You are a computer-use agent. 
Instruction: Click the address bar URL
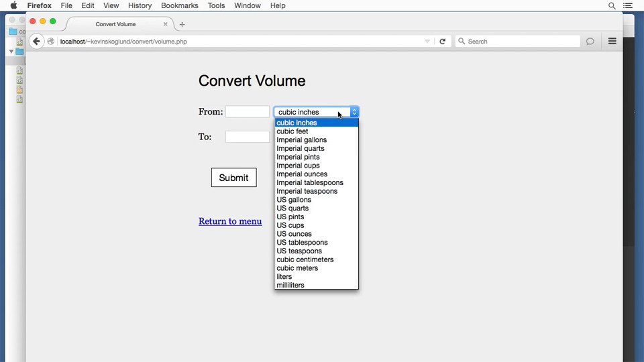point(123,42)
